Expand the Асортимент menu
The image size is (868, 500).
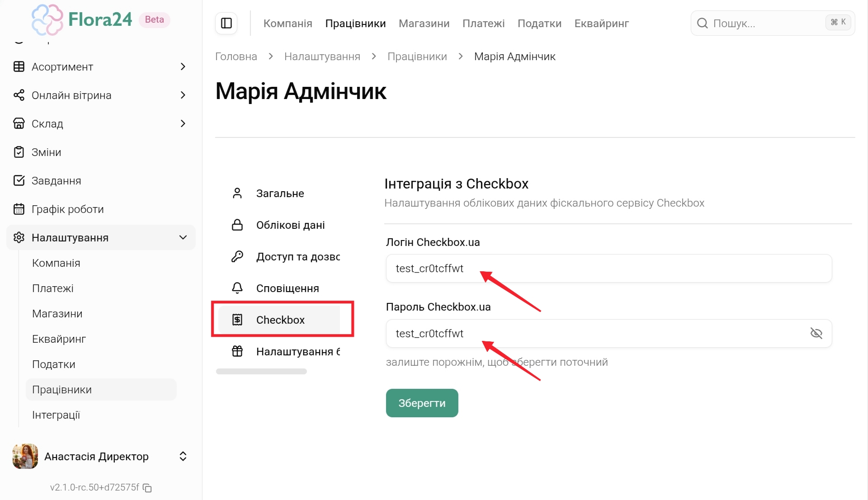coord(183,67)
